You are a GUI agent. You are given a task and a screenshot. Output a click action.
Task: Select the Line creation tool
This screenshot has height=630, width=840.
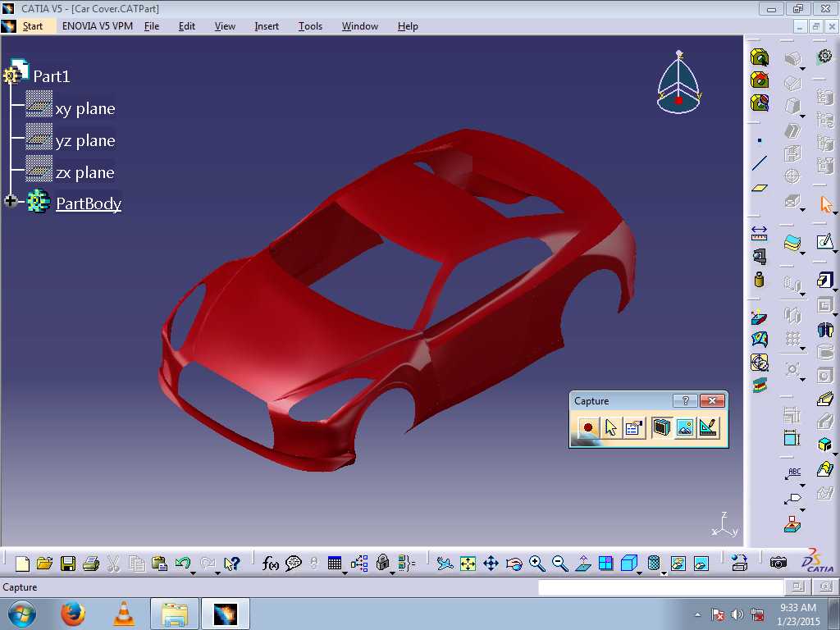click(x=759, y=163)
